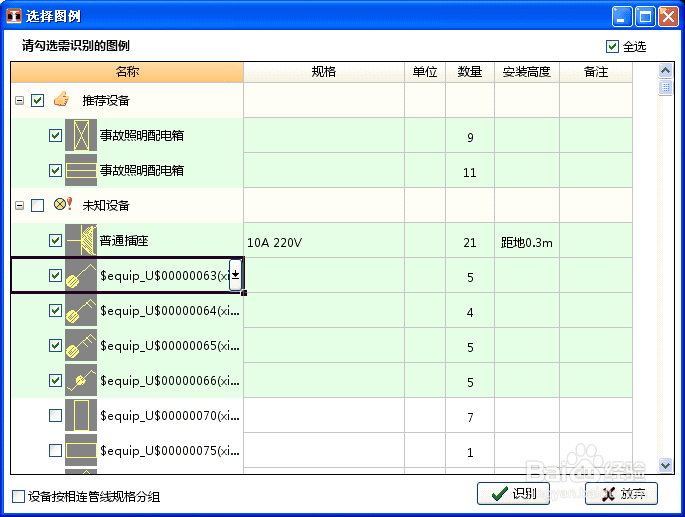Viewport: 685px width, 517px height.
Task: Select quantity 9 cell of 事故照明配电箱
Action: 470,135
